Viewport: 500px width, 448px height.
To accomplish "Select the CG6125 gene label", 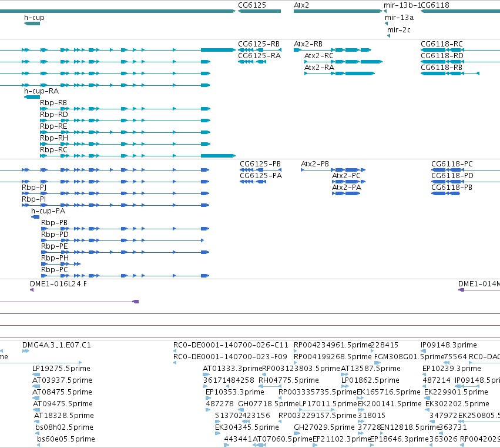I will [252, 5].
